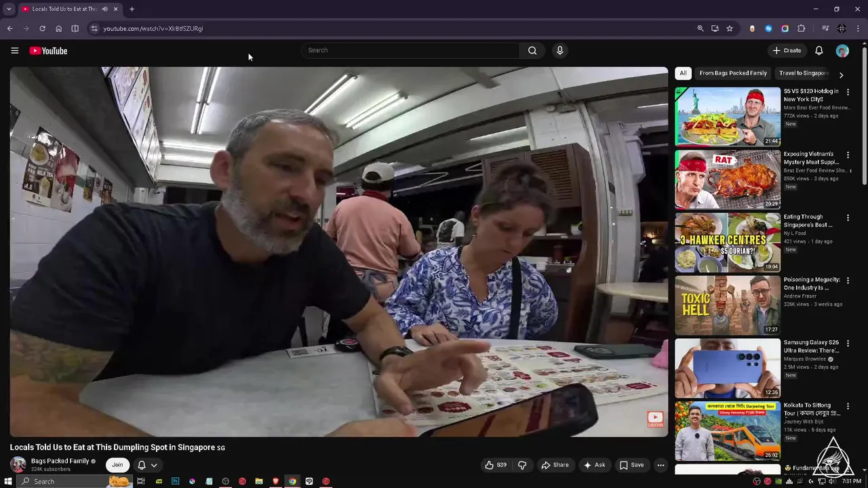Open Shazam browser extension
The width and height of the screenshot is (868, 488).
pyautogui.click(x=768, y=28)
